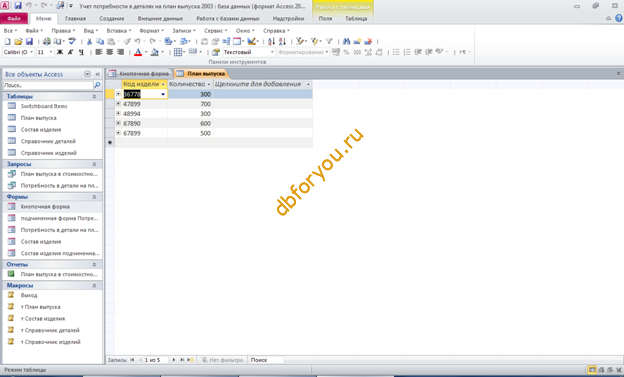Switch to the Внешние данные ribbon tab

(160, 18)
